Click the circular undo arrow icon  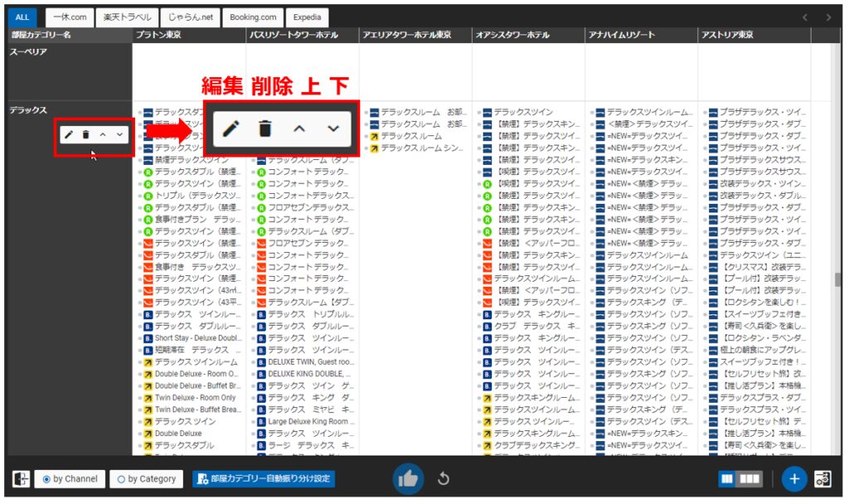click(x=444, y=478)
